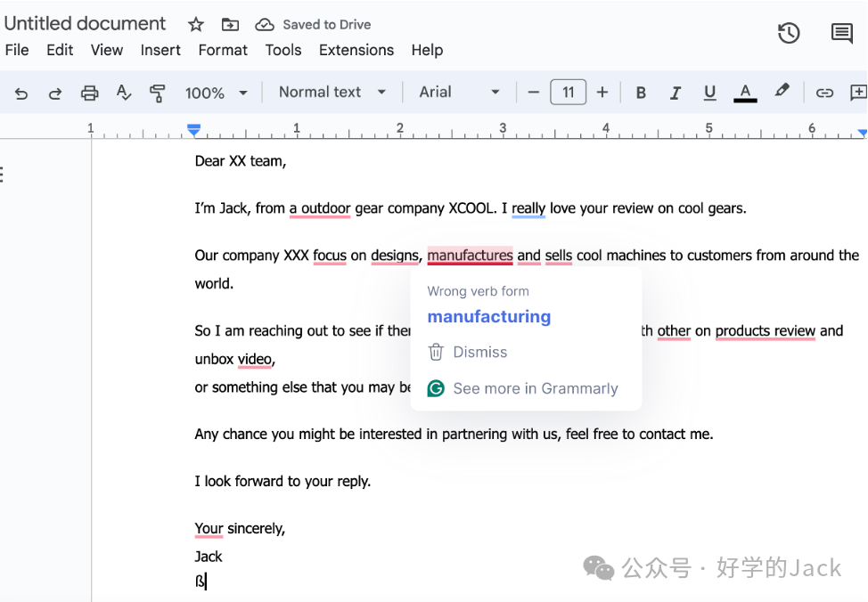
Task: Open the Format menu
Action: click(x=223, y=51)
